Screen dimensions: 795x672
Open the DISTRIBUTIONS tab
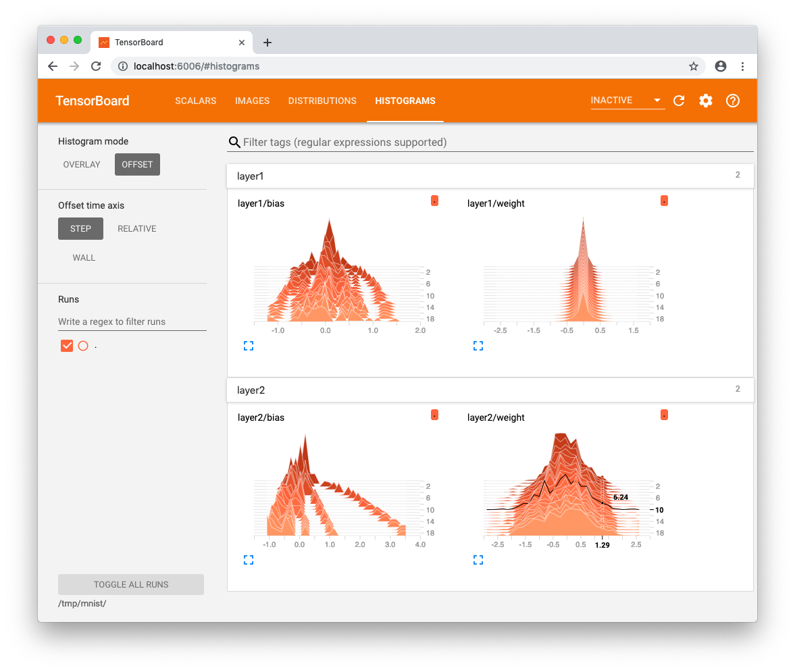(322, 101)
